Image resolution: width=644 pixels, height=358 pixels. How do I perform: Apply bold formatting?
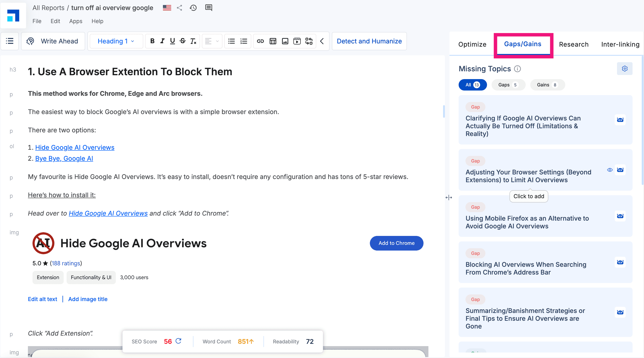click(152, 41)
